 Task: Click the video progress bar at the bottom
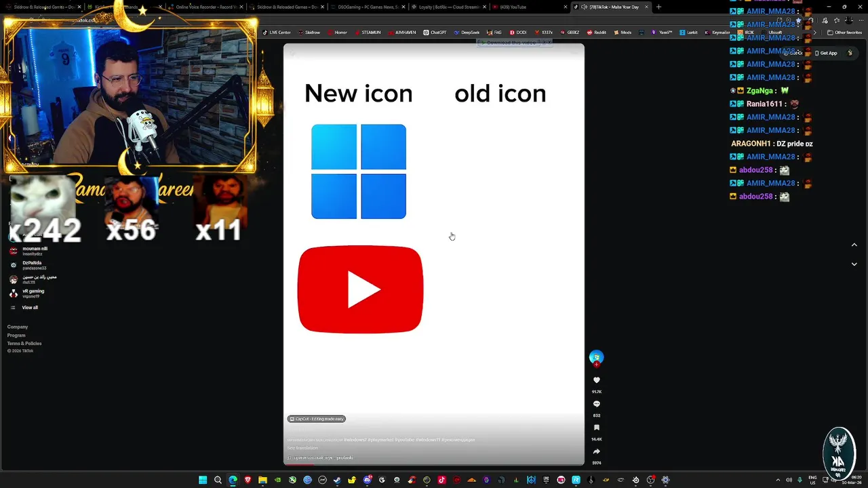(434, 464)
